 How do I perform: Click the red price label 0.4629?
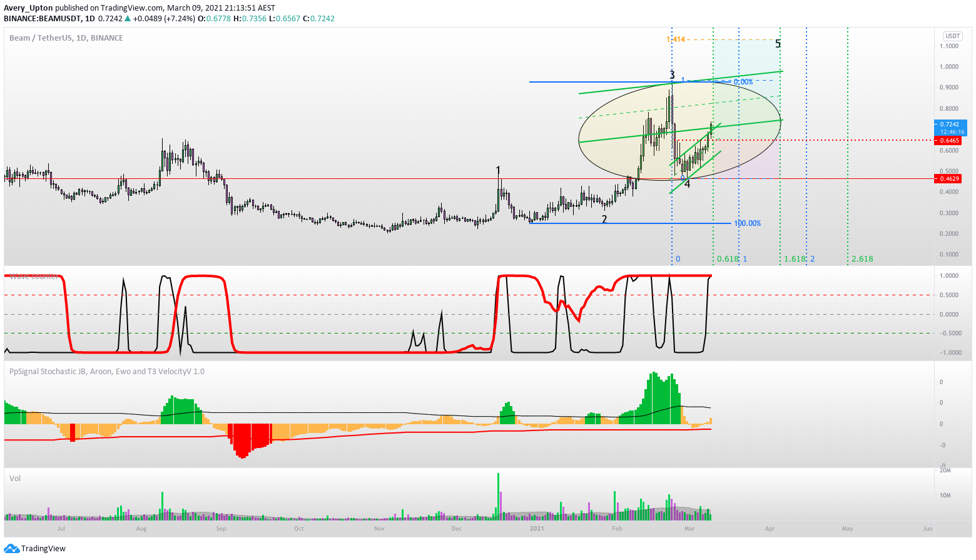click(x=949, y=179)
